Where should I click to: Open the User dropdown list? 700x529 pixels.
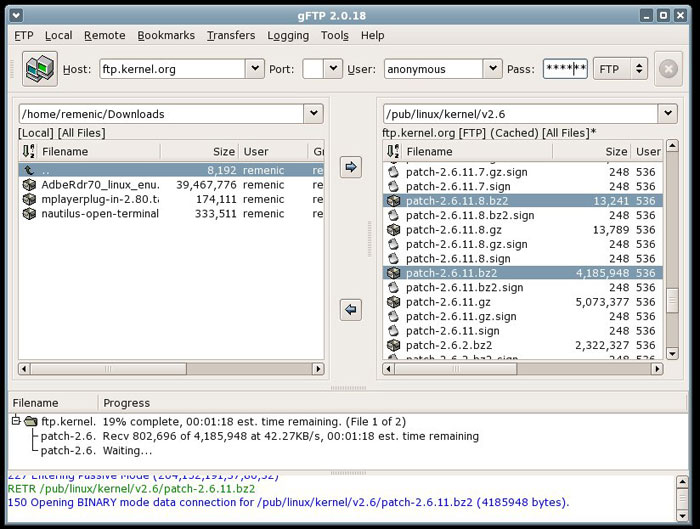[493, 69]
